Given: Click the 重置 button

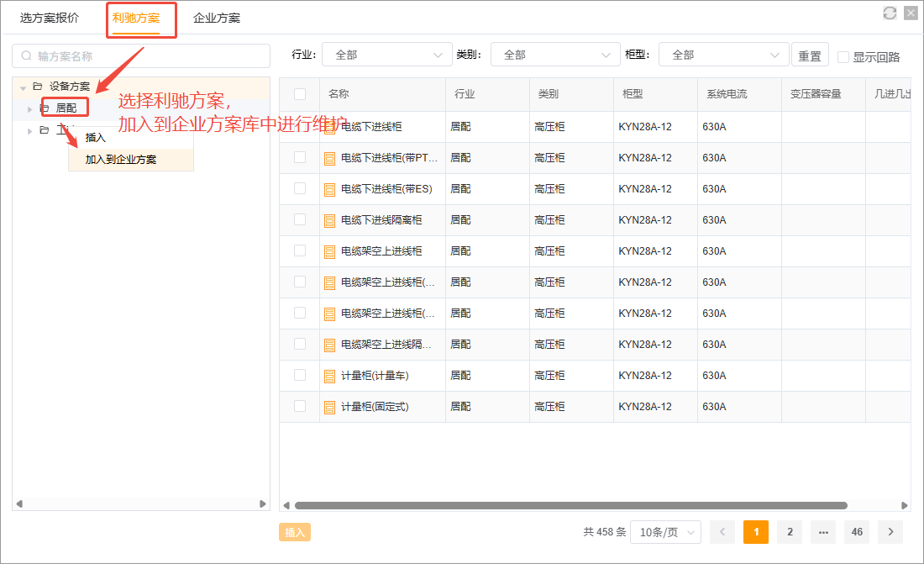Looking at the screenshot, I should [810, 55].
